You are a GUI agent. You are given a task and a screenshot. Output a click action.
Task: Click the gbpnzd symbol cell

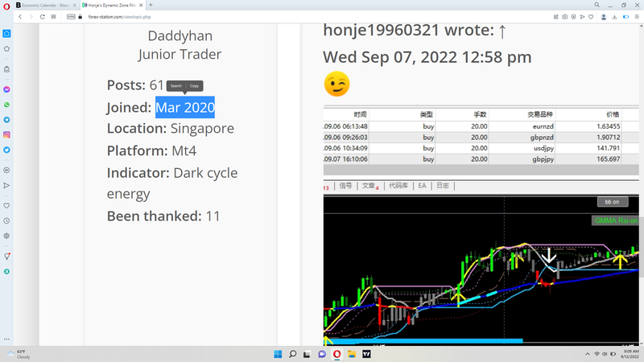coord(542,137)
